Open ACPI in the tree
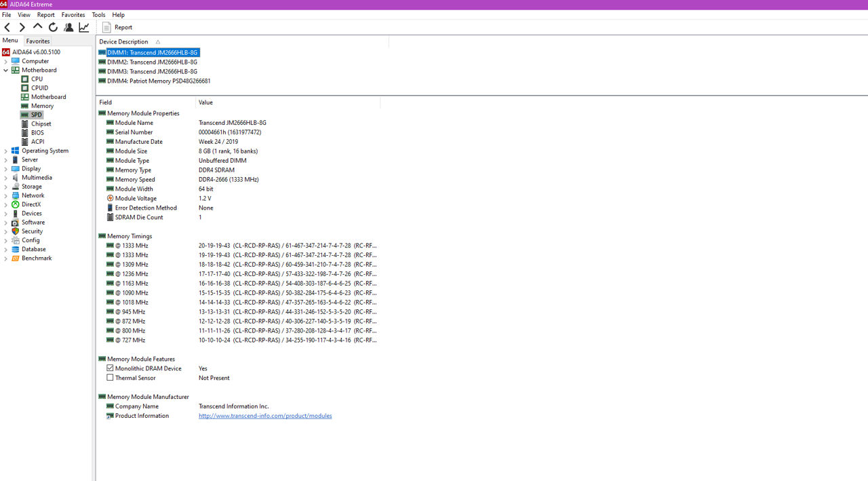 click(x=37, y=142)
